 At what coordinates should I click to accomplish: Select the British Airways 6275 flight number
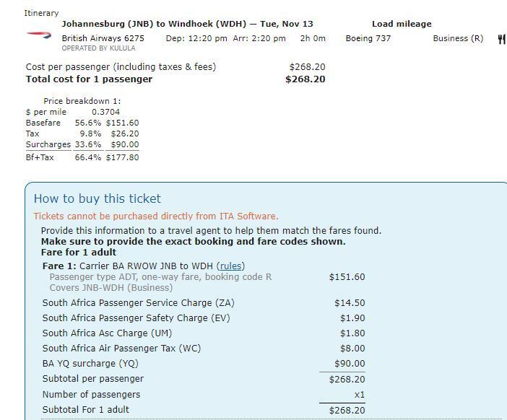point(103,38)
